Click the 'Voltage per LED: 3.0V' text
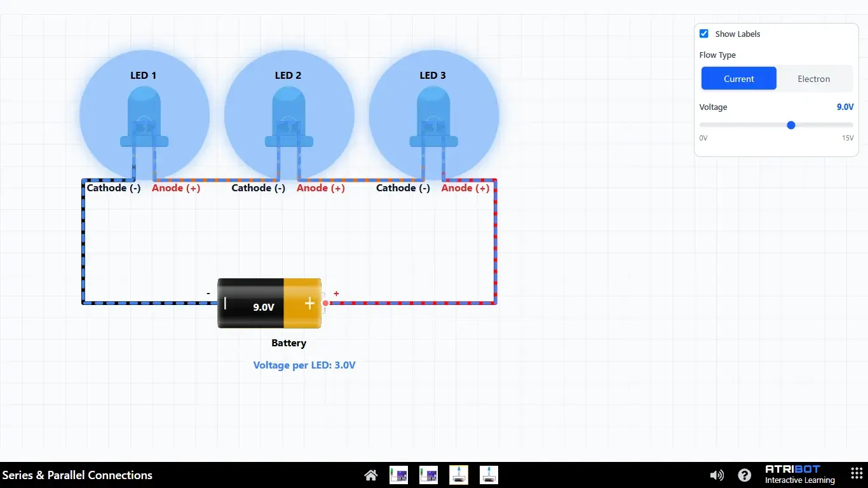This screenshot has width=868, height=488. [x=304, y=365]
